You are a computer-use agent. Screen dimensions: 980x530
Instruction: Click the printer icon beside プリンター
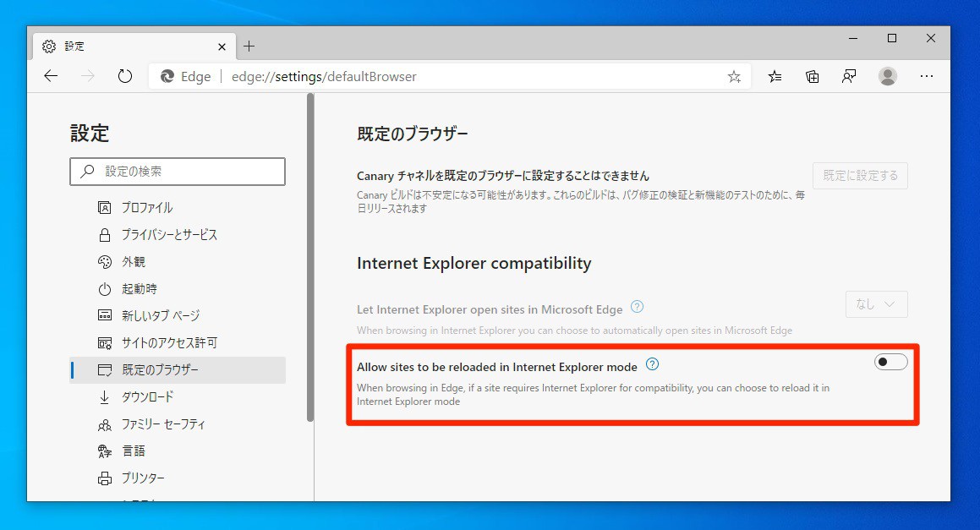pyautogui.click(x=104, y=478)
